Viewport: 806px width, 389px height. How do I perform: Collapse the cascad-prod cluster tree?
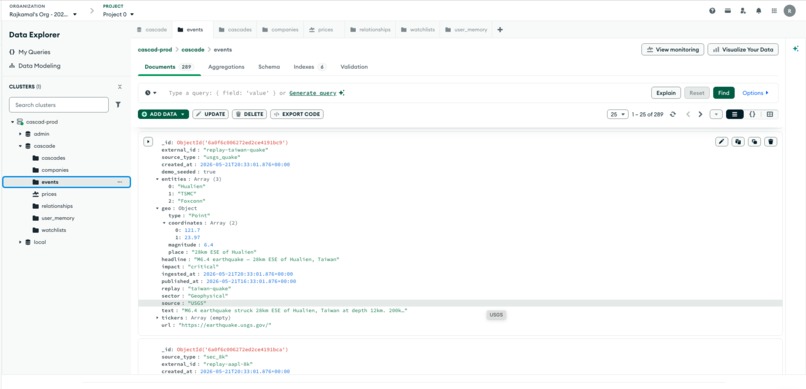[x=12, y=122]
